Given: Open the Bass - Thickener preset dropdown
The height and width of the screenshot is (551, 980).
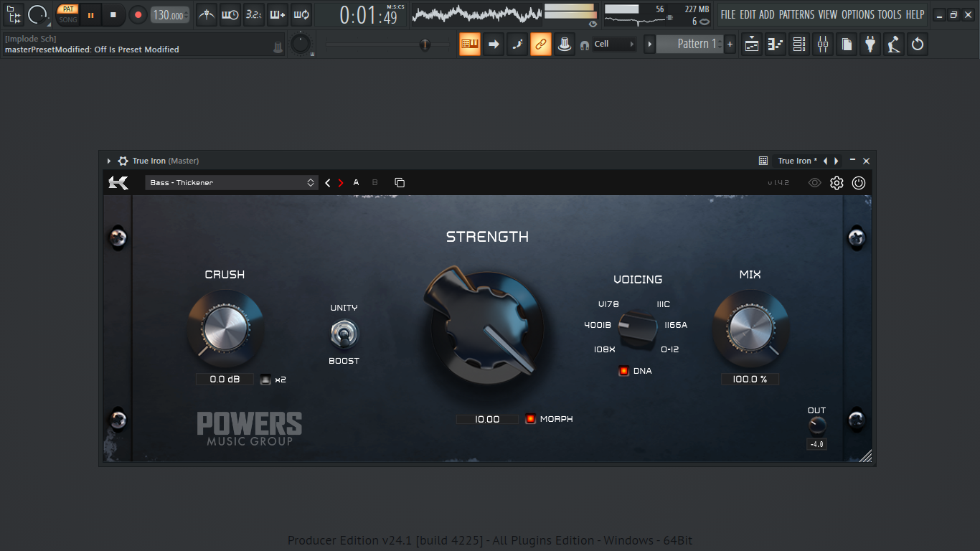Looking at the screenshot, I should (231, 183).
